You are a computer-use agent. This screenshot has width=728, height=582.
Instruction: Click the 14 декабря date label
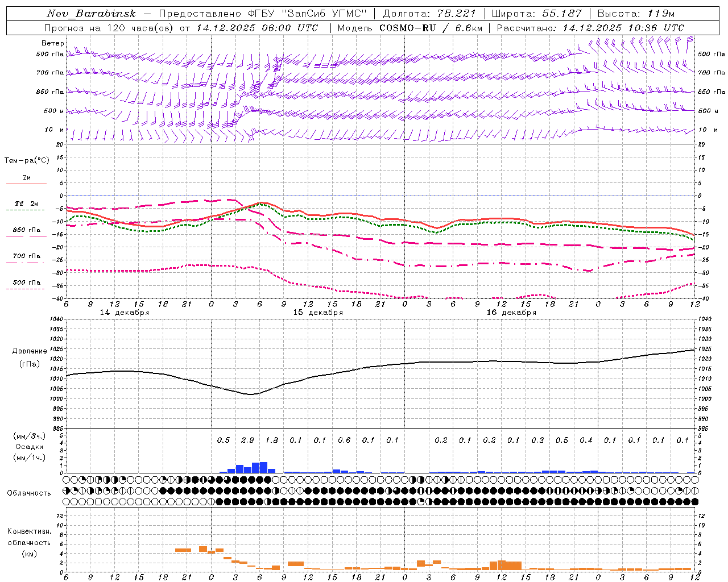(125, 313)
